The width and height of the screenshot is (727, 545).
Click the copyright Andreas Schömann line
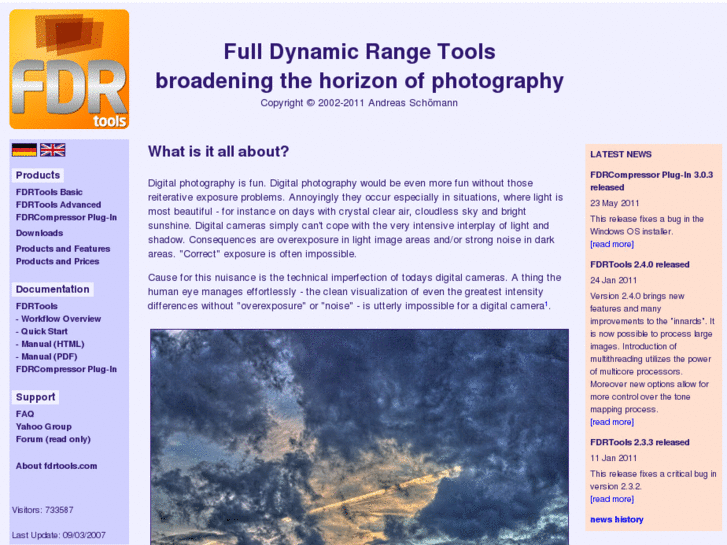(x=359, y=103)
